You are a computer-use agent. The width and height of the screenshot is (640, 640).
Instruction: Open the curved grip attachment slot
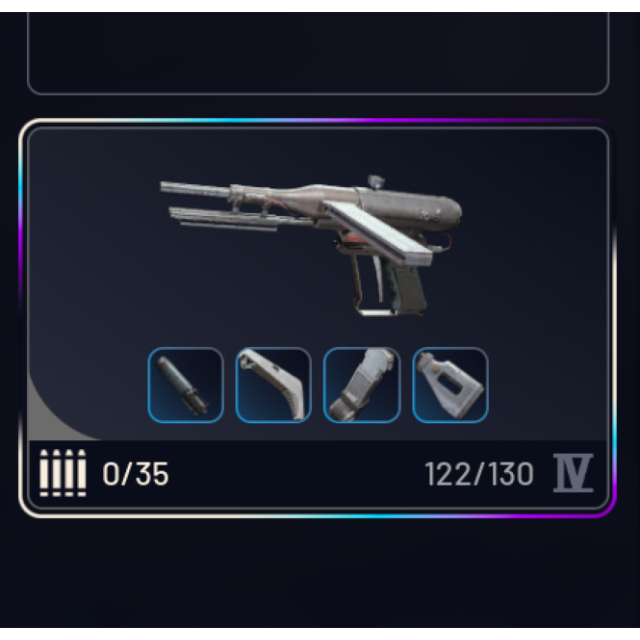(273, 385)
